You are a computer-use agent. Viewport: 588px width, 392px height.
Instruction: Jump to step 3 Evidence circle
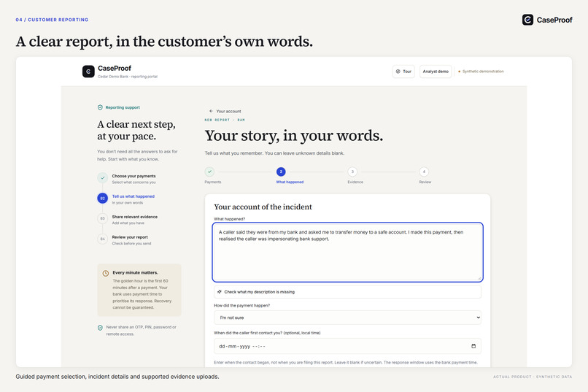(352, 172)
